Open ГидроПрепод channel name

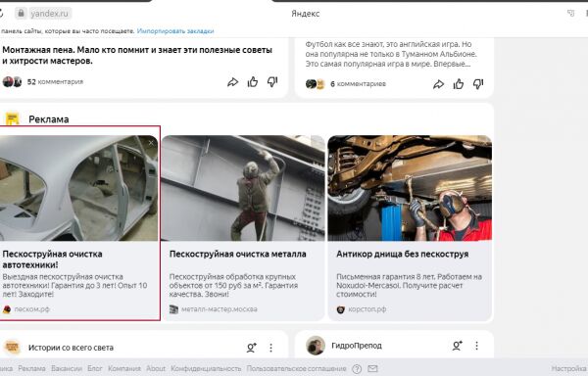click(x=357, y=346)
